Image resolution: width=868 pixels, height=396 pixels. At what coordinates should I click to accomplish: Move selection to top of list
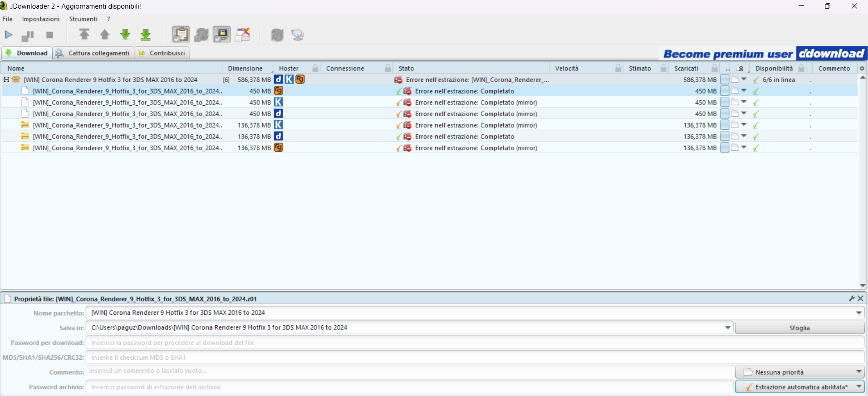point(84,35)
